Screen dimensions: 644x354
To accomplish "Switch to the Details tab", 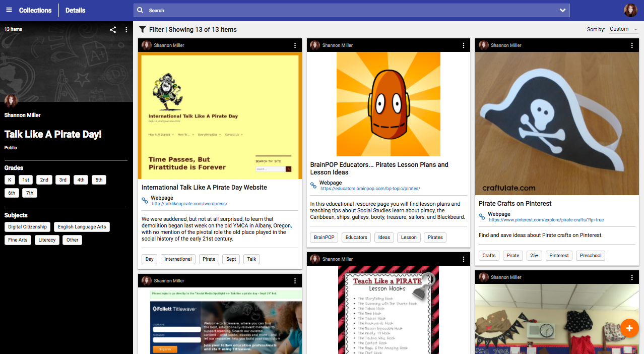I will [75, 10].
